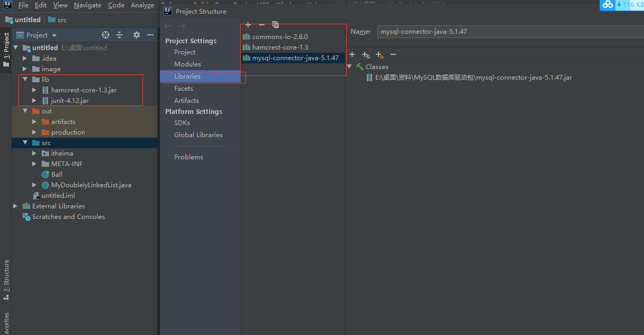Screen dimensions: 644x335
Task: Expand MyDoublelyLinkedList.java
Action: point(34,185)
